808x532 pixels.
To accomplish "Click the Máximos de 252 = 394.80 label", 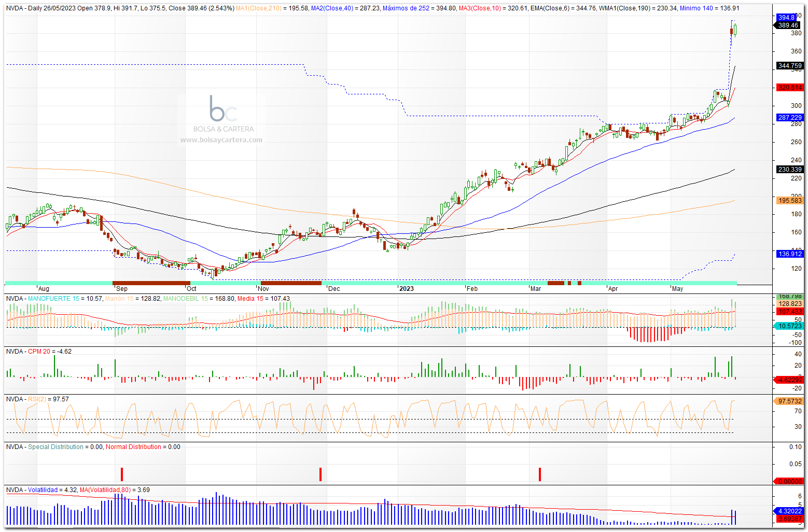I will click(420, 8).
